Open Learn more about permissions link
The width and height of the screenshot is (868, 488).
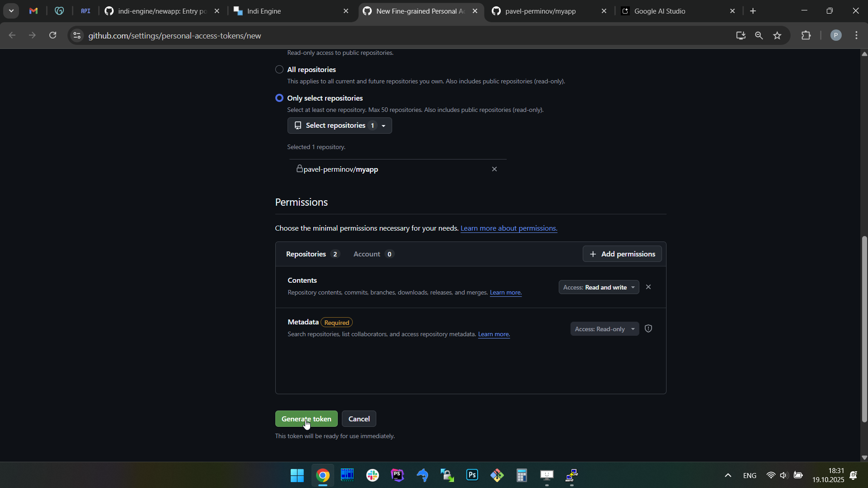508,228
